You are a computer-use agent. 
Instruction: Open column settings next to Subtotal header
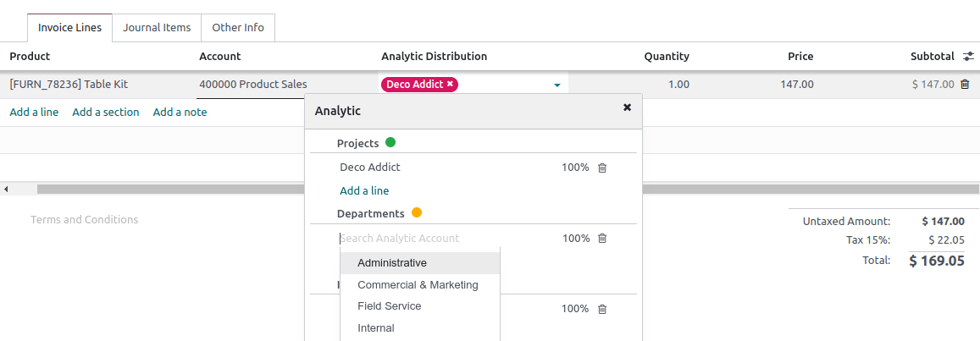(968, 57)
